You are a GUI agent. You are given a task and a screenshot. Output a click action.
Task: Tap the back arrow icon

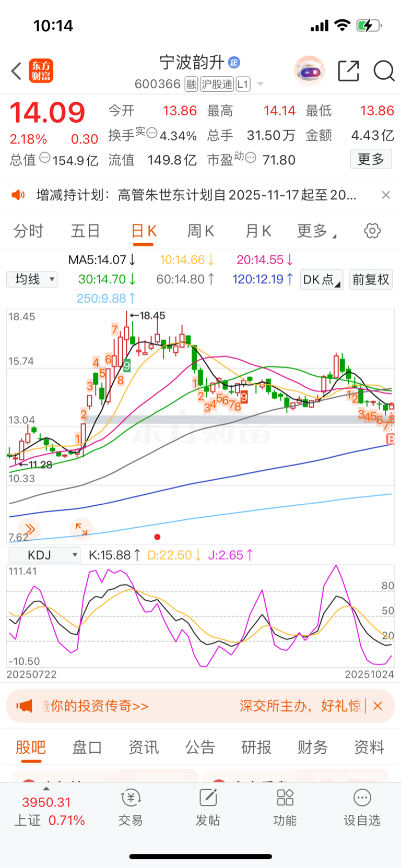(x=16, y=71)
